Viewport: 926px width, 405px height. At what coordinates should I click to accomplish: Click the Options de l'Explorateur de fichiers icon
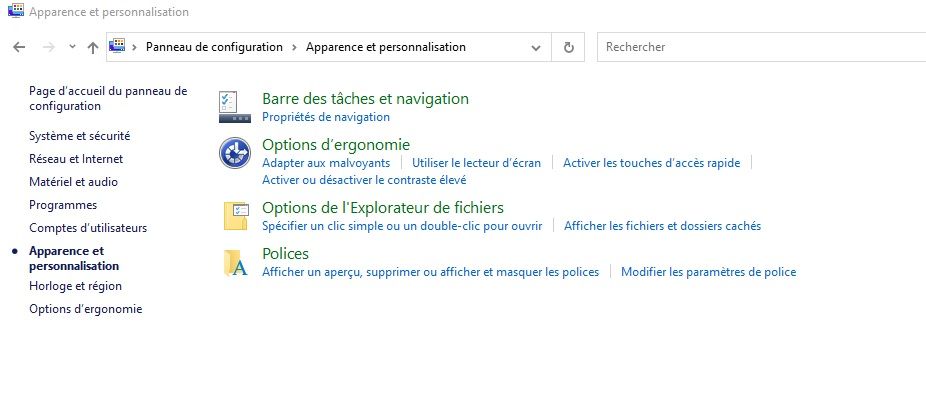(x=236, y=215)
